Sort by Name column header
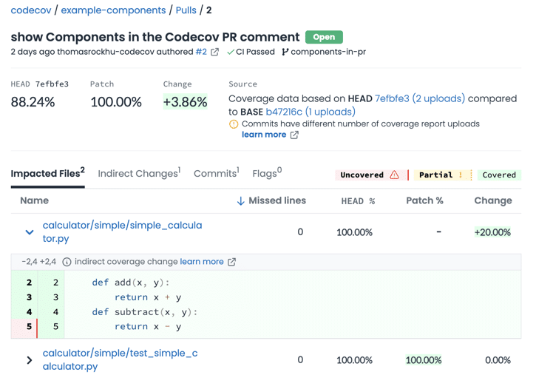Screen dimensions: 536x392 [34, 200]
